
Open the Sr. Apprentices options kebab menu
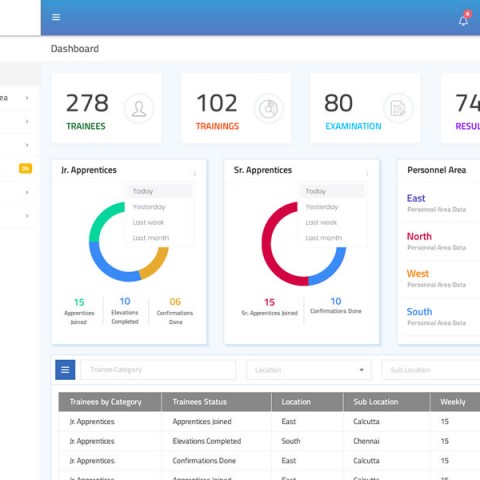[367, 174]
